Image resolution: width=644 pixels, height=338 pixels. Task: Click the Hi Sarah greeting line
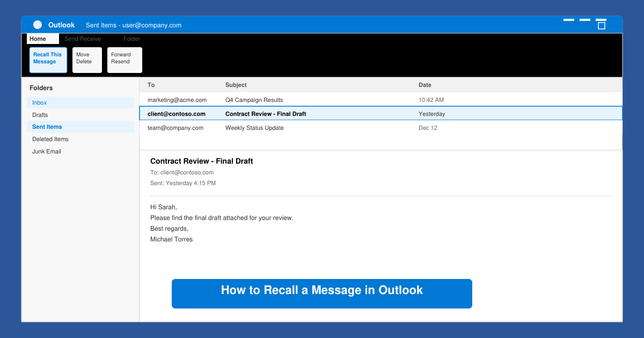[164, 207]
